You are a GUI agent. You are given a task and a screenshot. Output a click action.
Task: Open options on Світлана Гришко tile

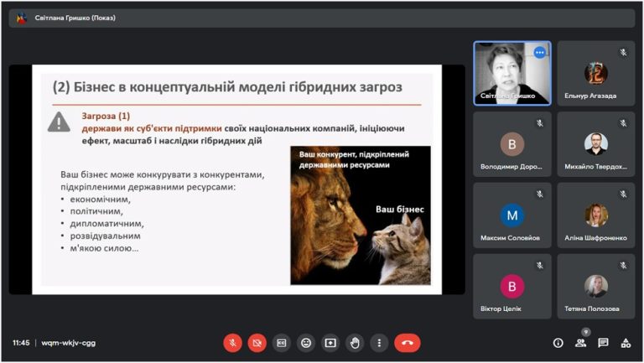(540, 53)
